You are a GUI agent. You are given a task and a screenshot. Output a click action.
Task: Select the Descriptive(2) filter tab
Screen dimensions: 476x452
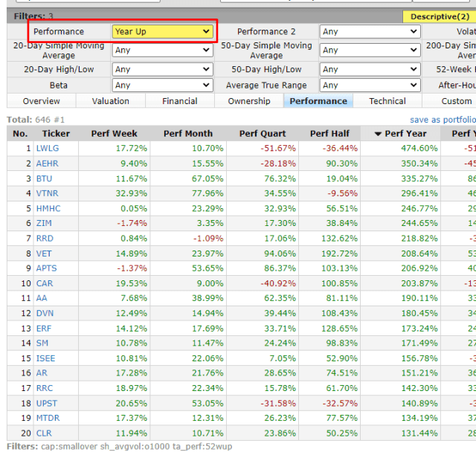[x=440, y=16]
